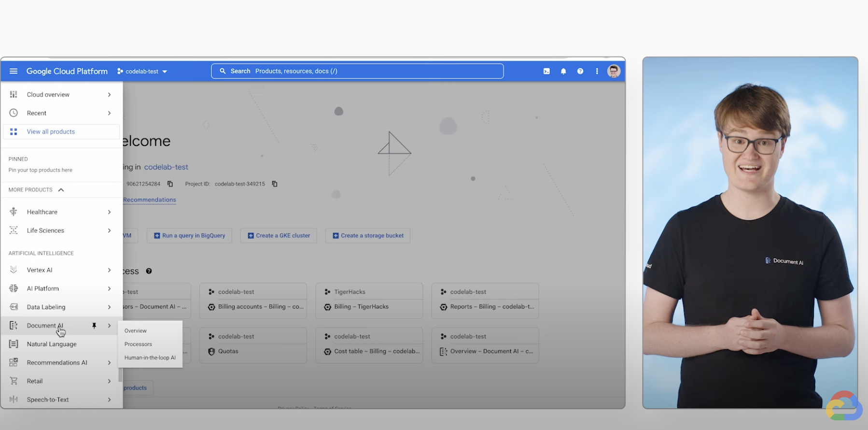The height and width of the screenshot is (430, 868).
Task: Click the search products input field
Action: [357, 71]
